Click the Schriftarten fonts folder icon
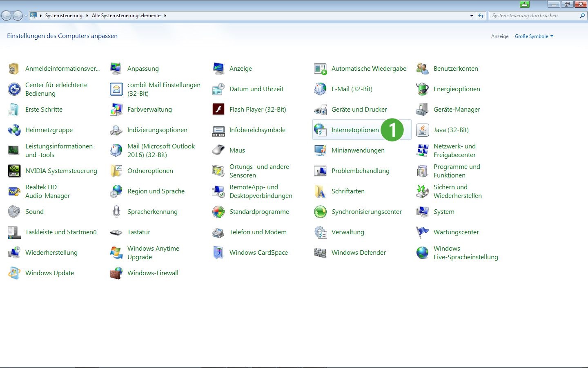The width and height of the screenshot is (588, 368). 321,191
